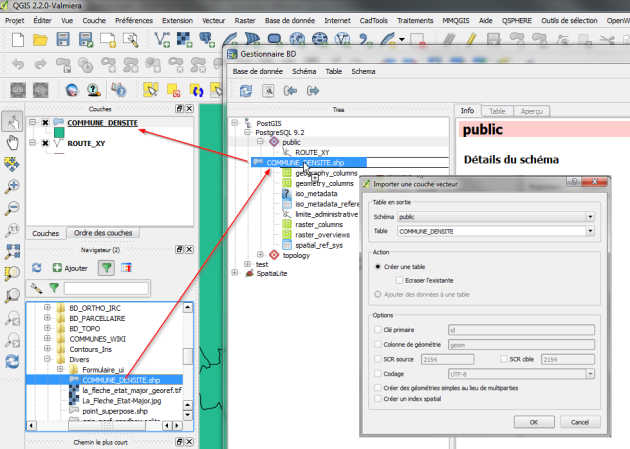Select spatial_ref_sys table in tree
The image size is (630, 449).
tap(319, 245)
